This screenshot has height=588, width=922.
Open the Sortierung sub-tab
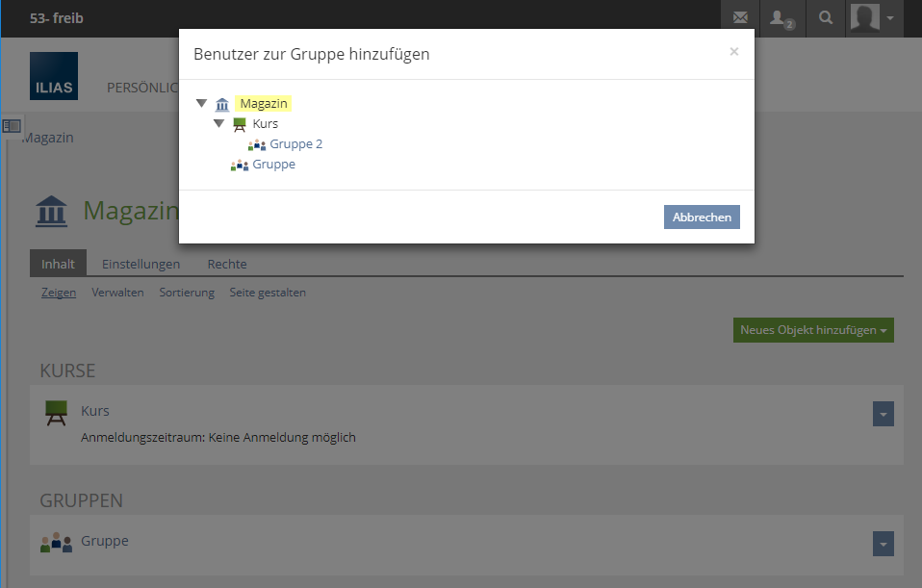click(187, 293)
